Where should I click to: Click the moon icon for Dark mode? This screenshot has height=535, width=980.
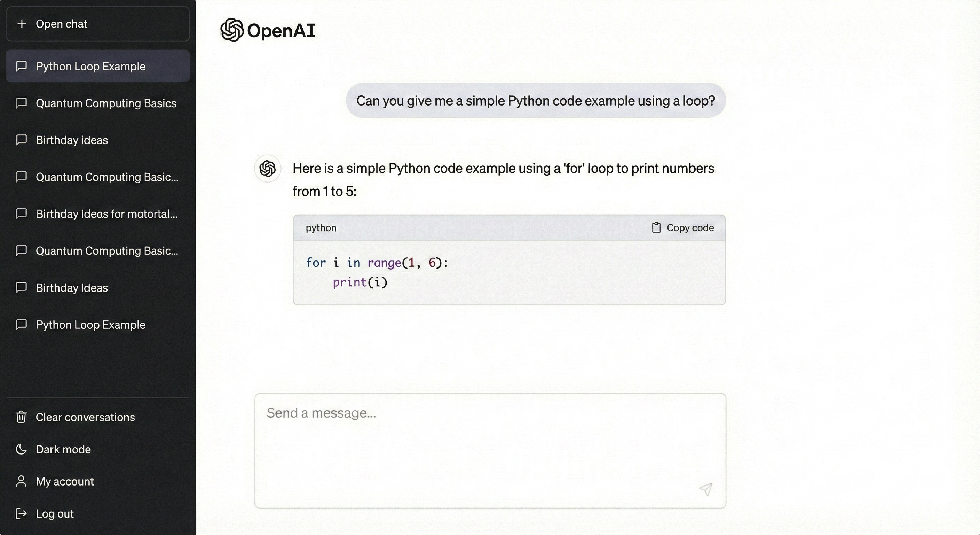tap(21, 449)
